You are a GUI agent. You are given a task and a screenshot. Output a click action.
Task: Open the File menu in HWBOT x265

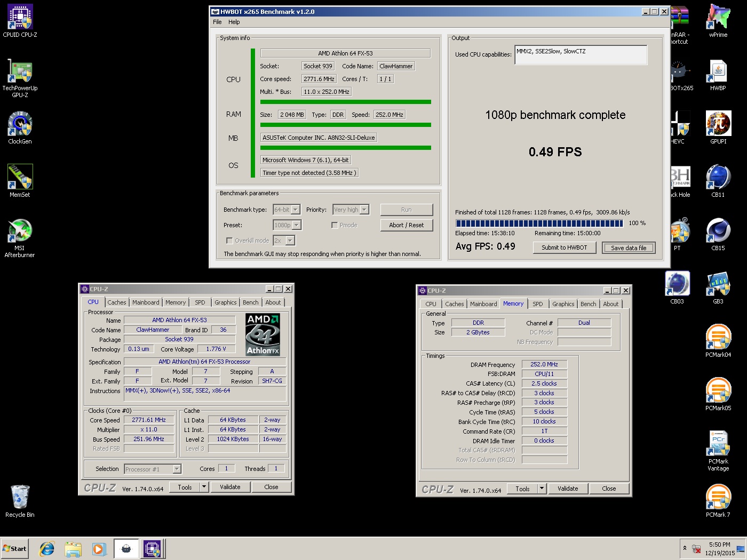tap(217, 22)
